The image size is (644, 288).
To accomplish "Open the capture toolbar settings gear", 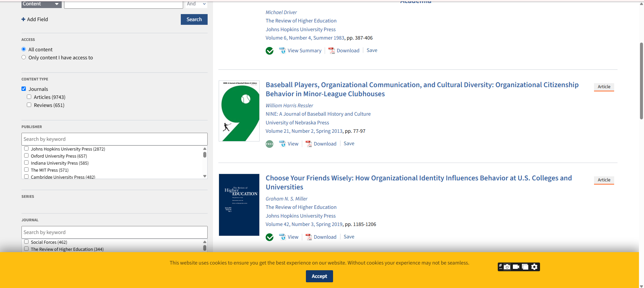I will click(x=534, y=267).
